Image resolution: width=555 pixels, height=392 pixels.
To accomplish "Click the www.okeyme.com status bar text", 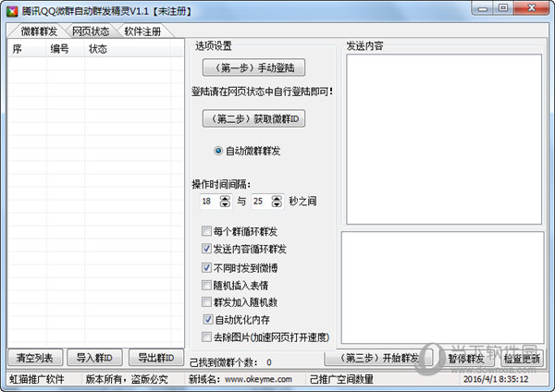I will pyautogui.click(x=258, y=379).
